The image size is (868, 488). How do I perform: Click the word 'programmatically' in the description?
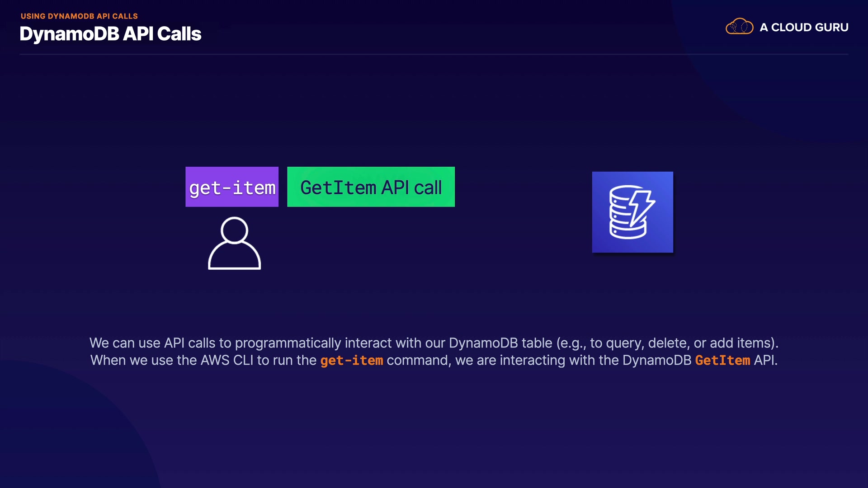click(x=288, y=343)
